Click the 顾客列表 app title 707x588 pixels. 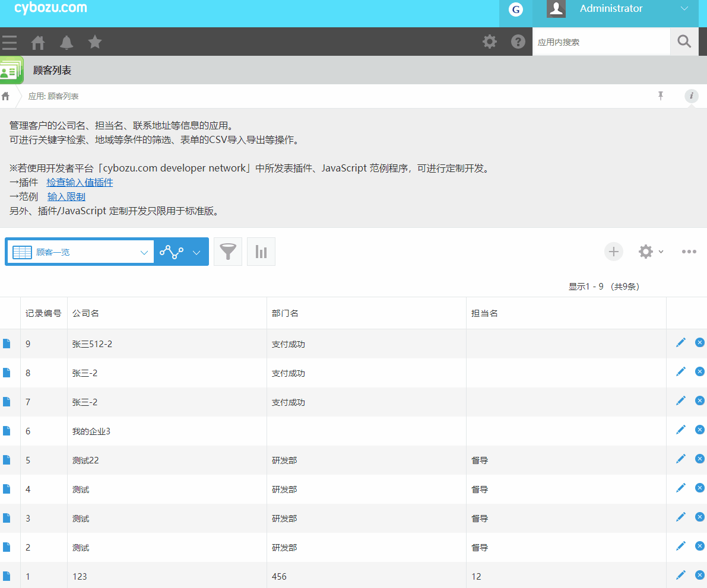click(x=52, y=70)
